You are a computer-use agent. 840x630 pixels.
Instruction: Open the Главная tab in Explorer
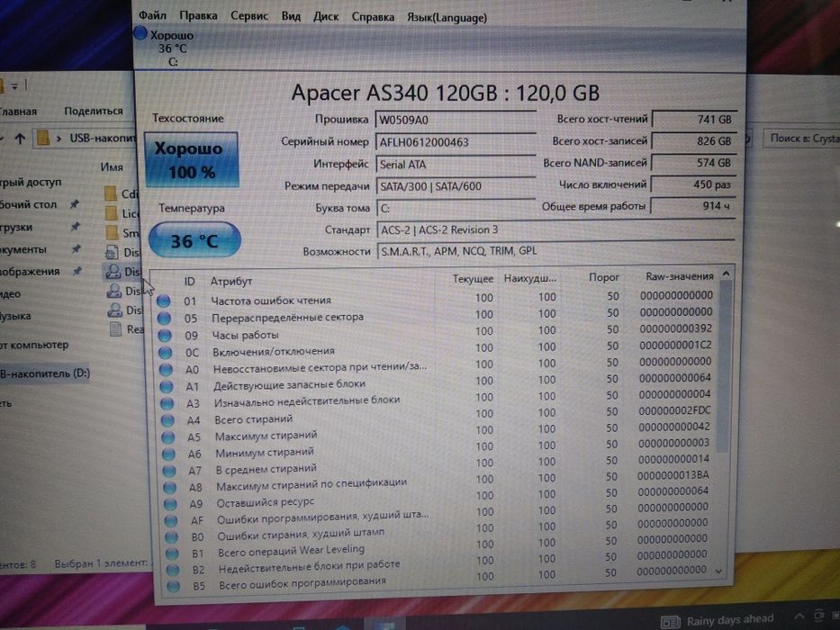tap(18, 112)
